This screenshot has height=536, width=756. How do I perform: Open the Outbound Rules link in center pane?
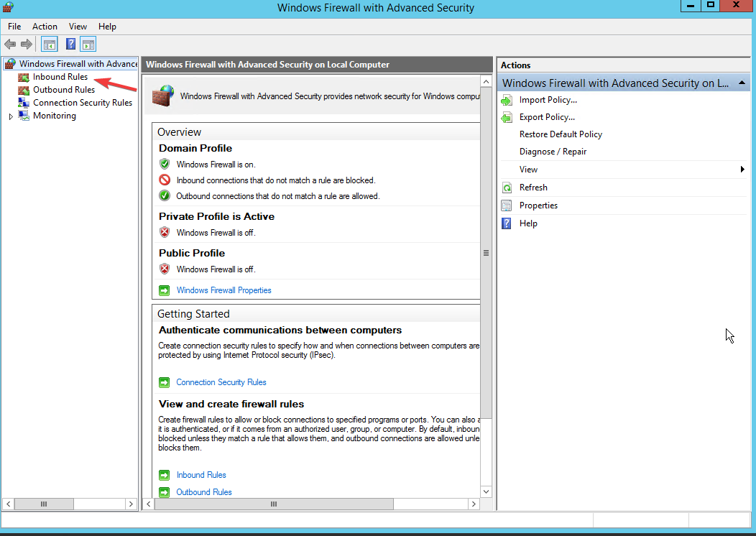pos(204,492)
